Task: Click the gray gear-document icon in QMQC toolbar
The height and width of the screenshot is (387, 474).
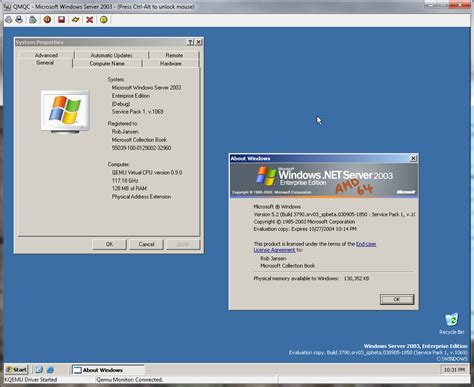Action: [33, 20]
